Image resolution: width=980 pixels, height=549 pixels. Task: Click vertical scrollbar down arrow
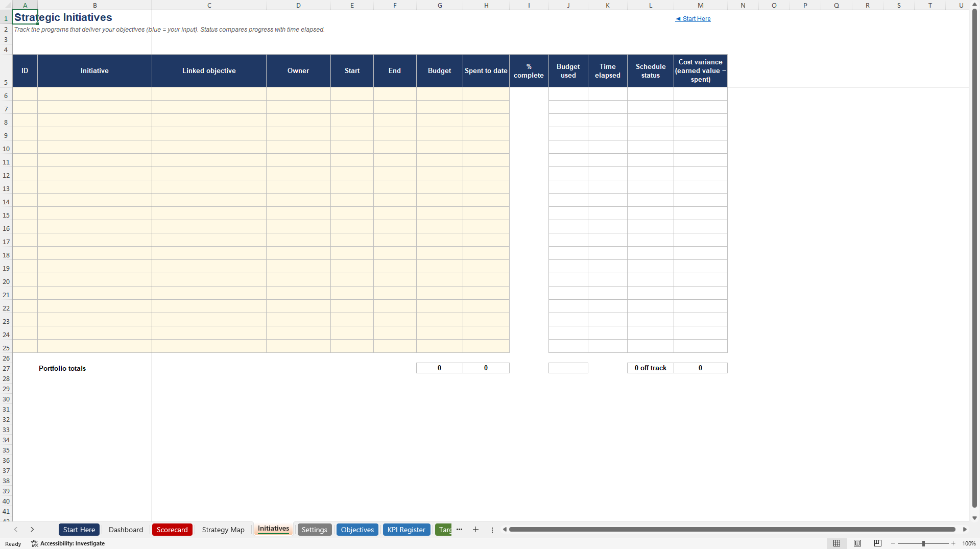point(974,518)
